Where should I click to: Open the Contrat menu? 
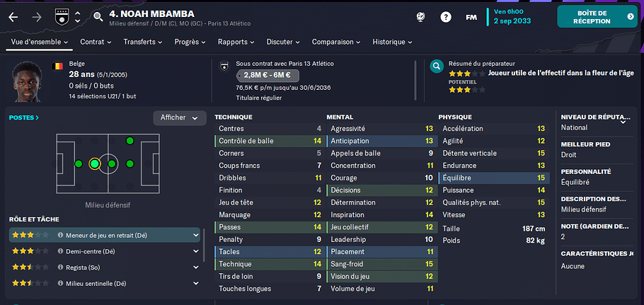pos(96,42)
